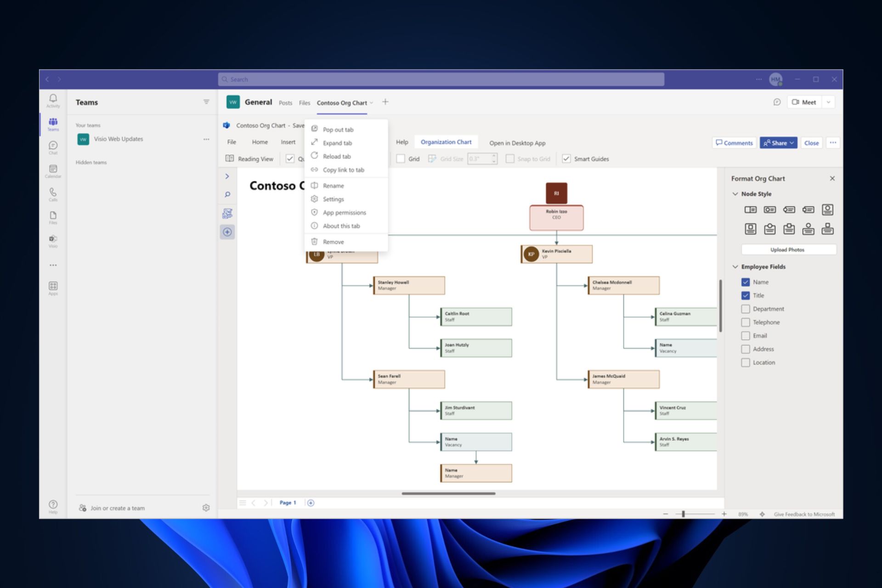Open Visio Web Updates team options ellipsis
The height and width of the screenshot is (588, 882).
coord(206,139)
